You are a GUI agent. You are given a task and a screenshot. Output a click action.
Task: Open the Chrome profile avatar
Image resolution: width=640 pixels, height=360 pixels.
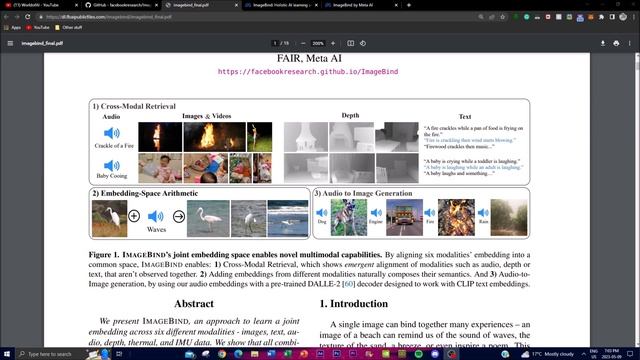623,17
